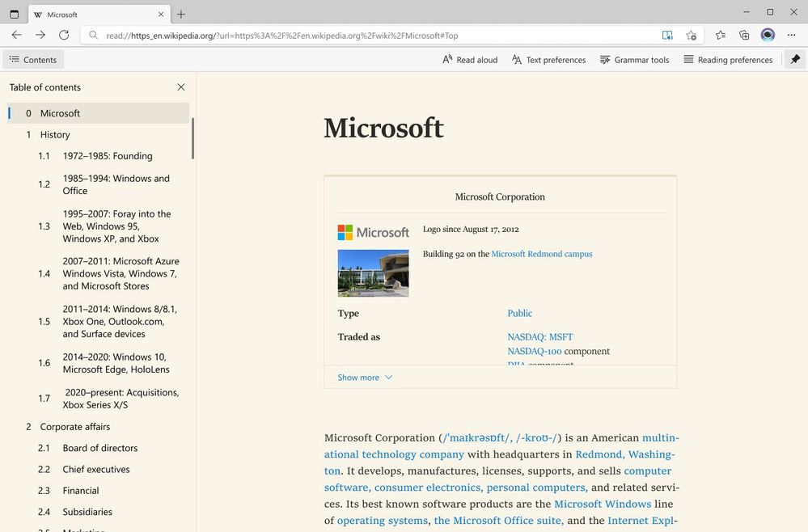Open Text preferences
Screen dimensions: 808x532
tap(548, 60)
